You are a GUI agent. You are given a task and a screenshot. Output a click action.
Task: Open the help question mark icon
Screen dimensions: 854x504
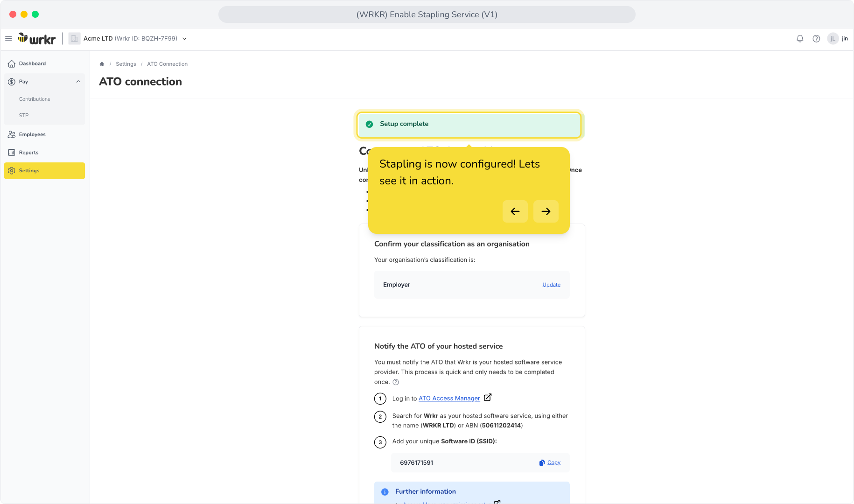(816, 39)
